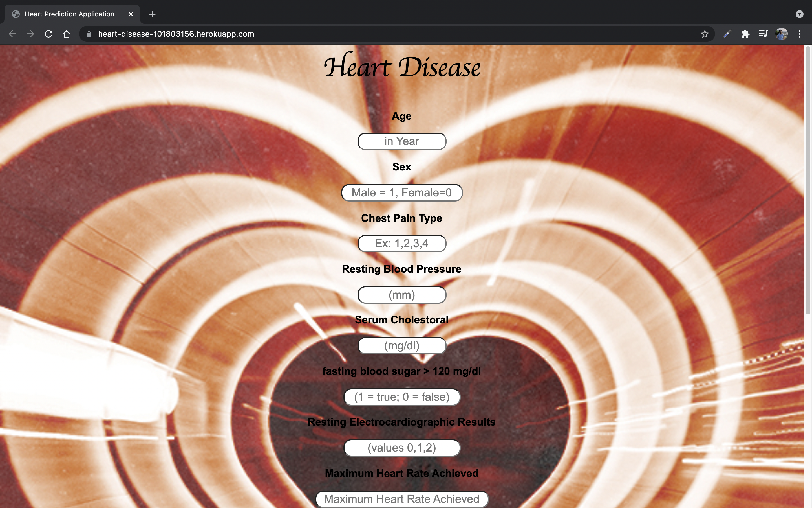Open the media control playlist icon
Image resolution: width=812 pixels, height=508 pixels.
click(x=763, y=34)
